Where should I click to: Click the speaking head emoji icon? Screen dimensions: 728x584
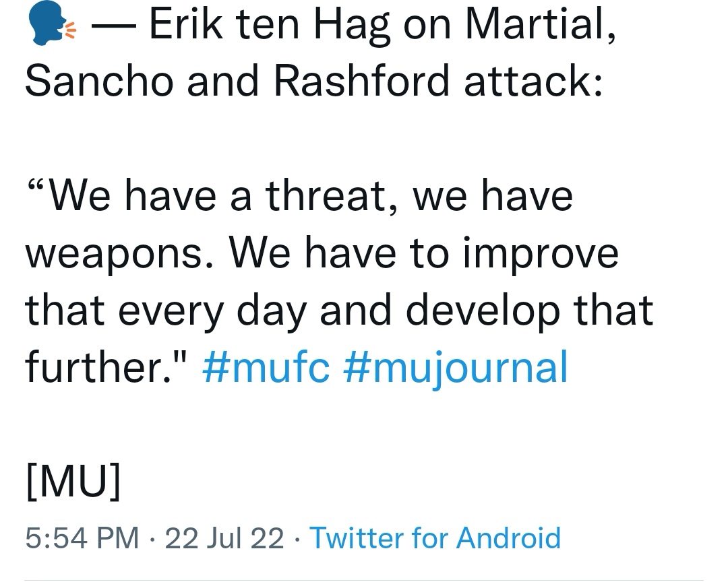tap(51, 23)
